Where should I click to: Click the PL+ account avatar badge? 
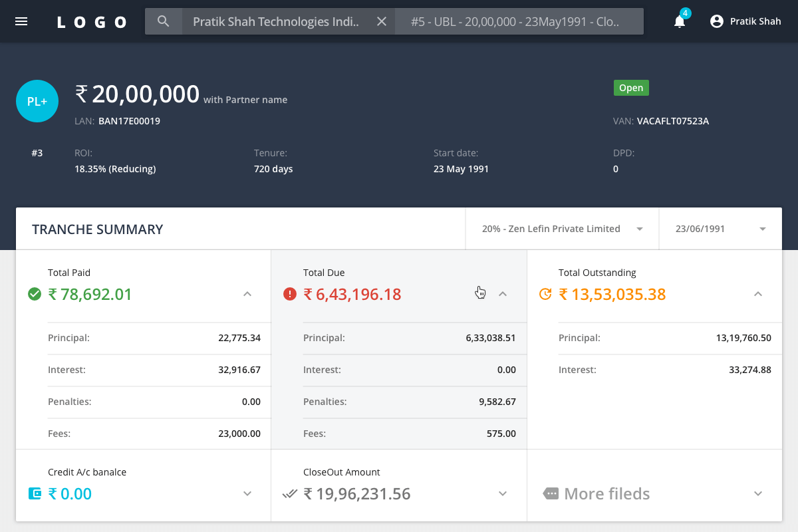click(x=37, y=101)
